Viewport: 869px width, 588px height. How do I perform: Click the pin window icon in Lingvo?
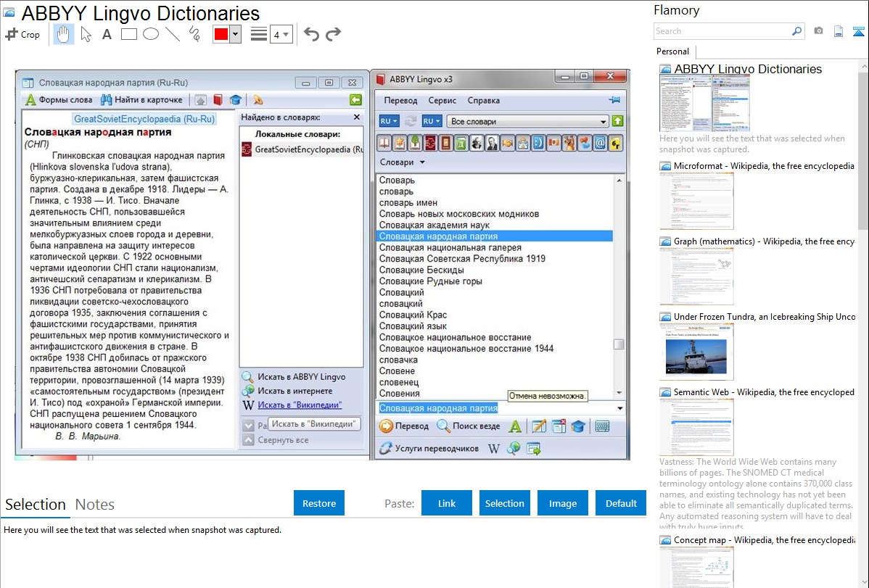pos(614,100)
